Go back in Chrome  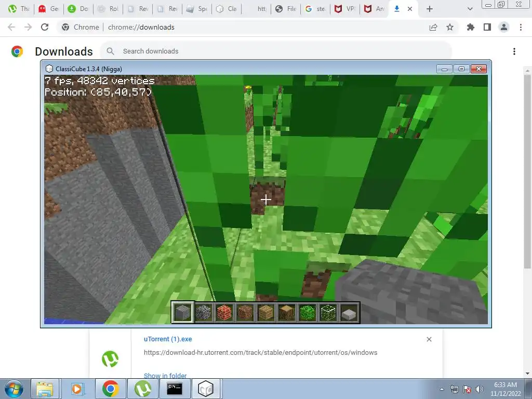coord(11,27)
